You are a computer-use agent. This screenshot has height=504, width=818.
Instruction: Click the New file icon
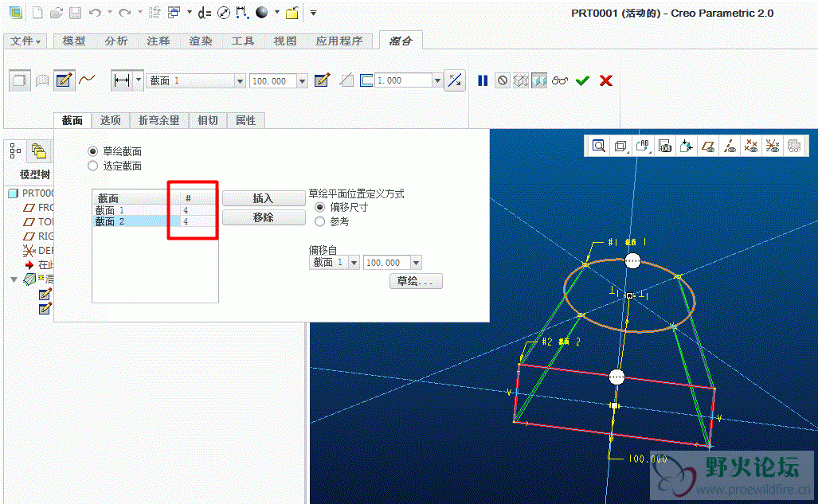click(37, 13)
